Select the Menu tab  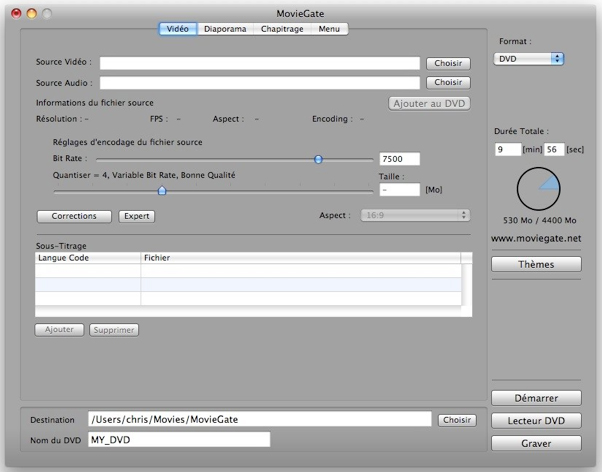point(329,29)
